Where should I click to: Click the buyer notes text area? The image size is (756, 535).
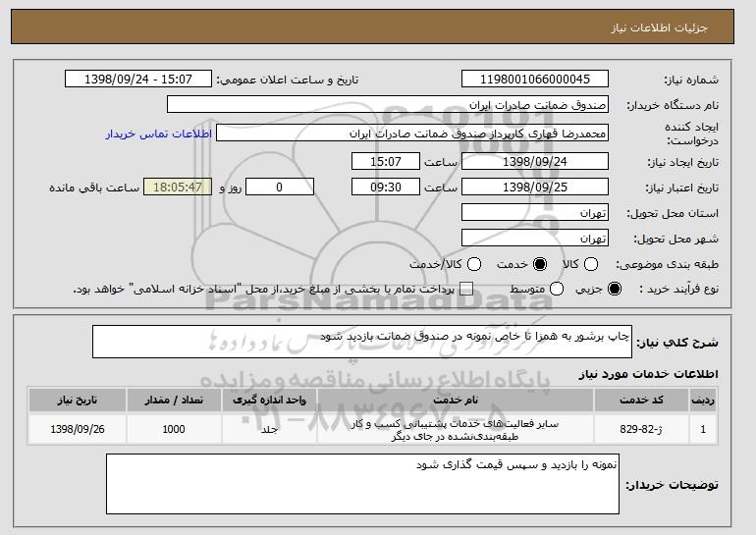[362, 483]
